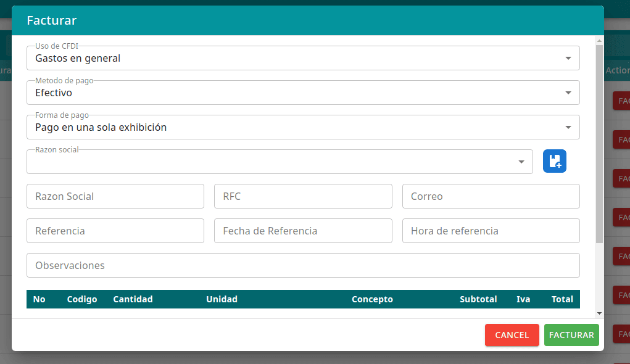Focus the Observaciones text field
Screen dimensions: 630x364
pyautogui.click(x=303, y=265)
